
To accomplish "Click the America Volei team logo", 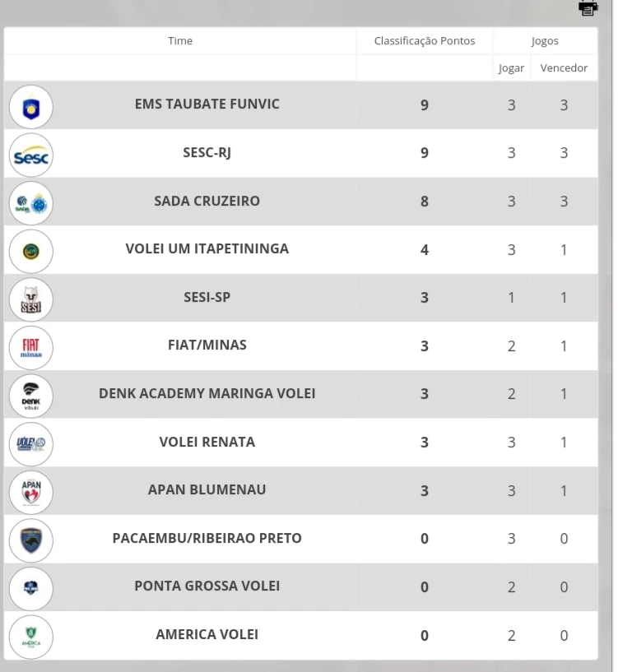I will point(31,637).
